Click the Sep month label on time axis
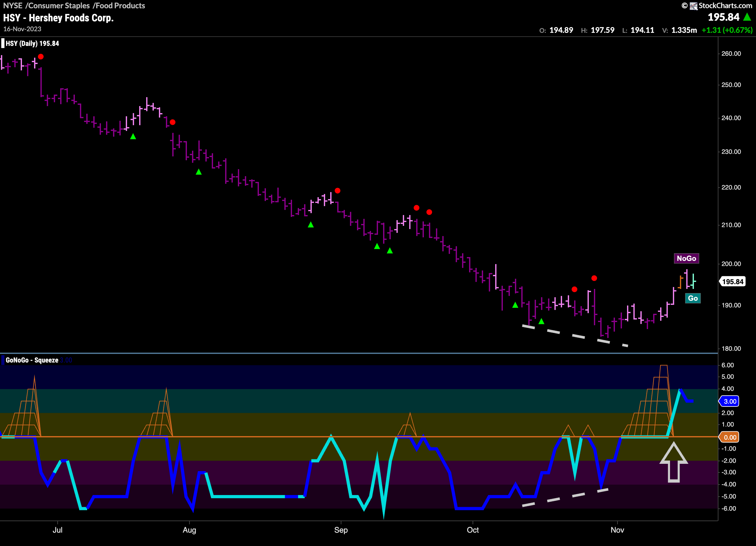The height and width of the screenshot is (546, 756). coord(341,530)
